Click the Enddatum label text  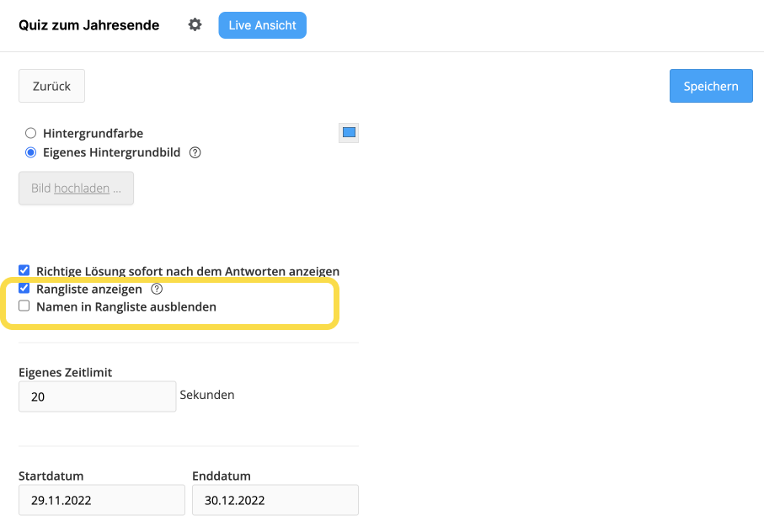(x=222, y=476)
